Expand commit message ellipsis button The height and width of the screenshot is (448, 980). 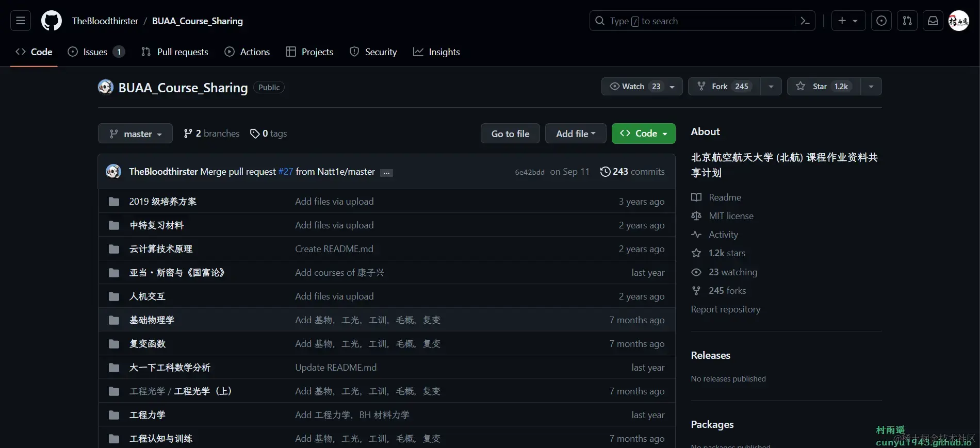tap(386, 173)
